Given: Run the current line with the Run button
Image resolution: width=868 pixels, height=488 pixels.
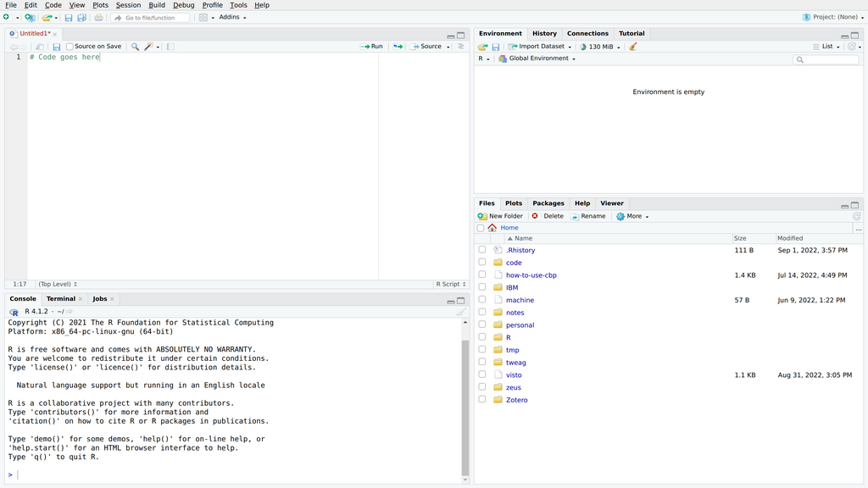Looking at the screenshot, I should pos(371,47).
